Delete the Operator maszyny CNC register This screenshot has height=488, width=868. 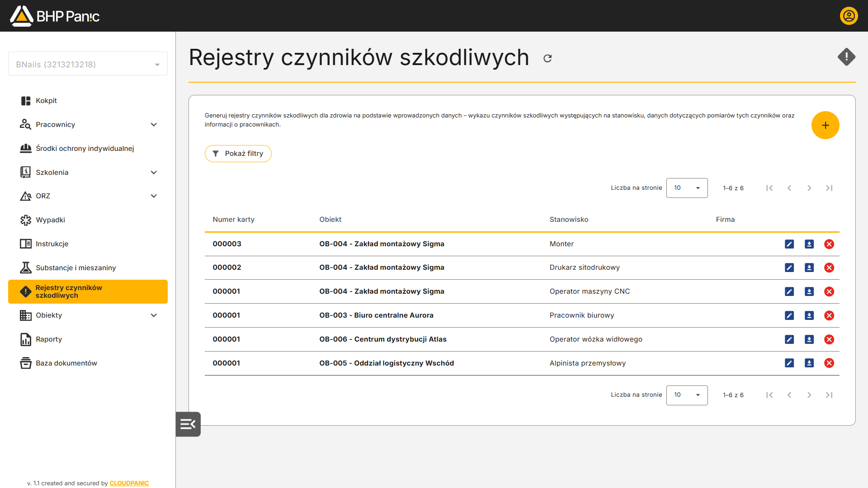tap(829, 291)
